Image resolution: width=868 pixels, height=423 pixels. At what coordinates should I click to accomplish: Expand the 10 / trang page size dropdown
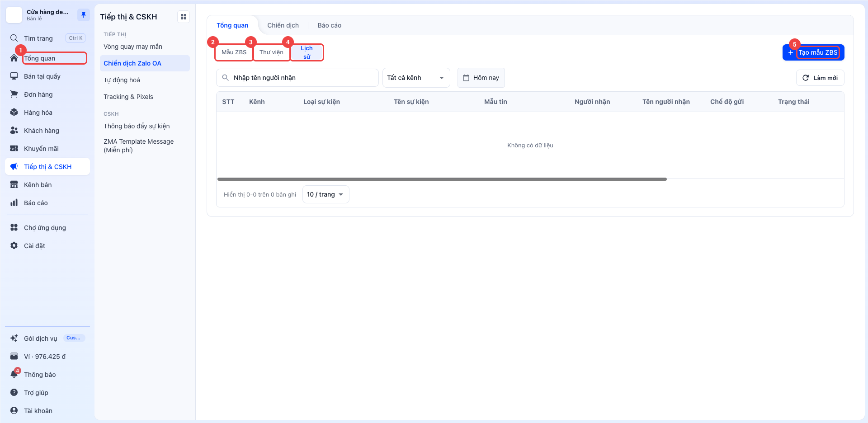tap(325, 194)
